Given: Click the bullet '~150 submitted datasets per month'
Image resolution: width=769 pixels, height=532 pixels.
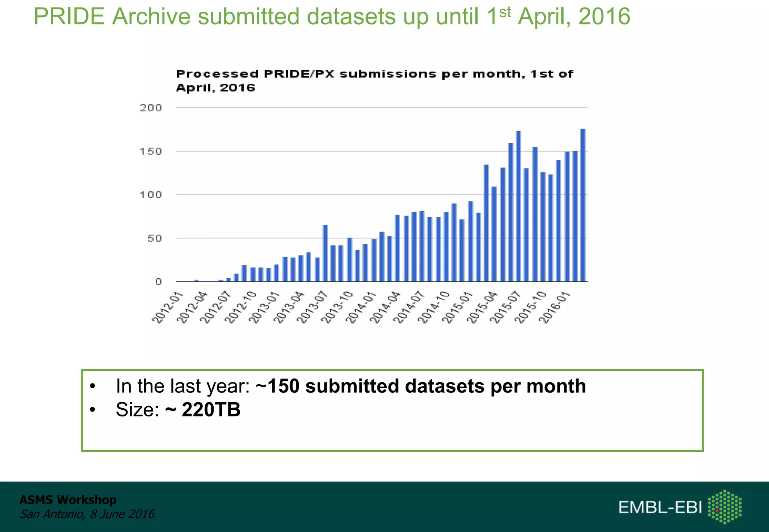Looking at the screenshot, I should coord(421,386).
